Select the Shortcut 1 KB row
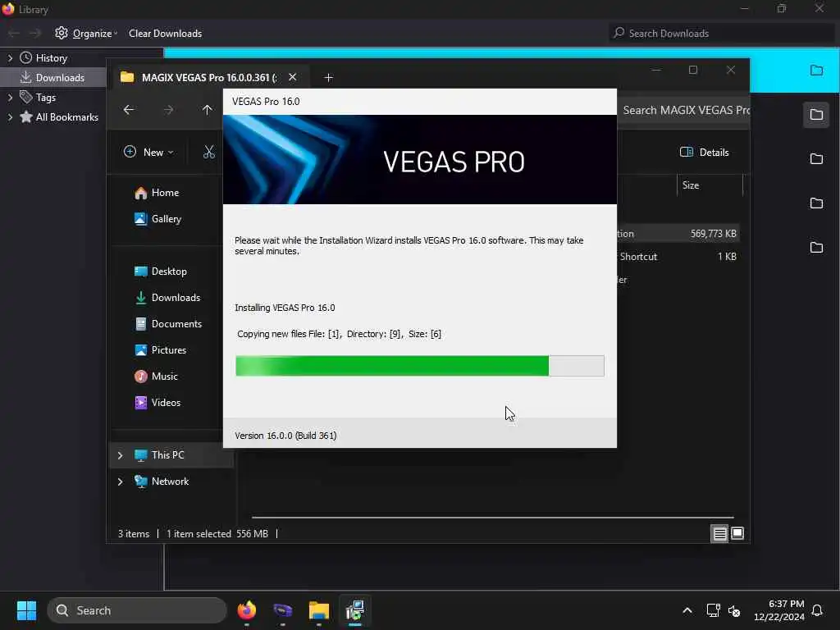The height and width of the screenshot is (630, 840). point(678,257)
